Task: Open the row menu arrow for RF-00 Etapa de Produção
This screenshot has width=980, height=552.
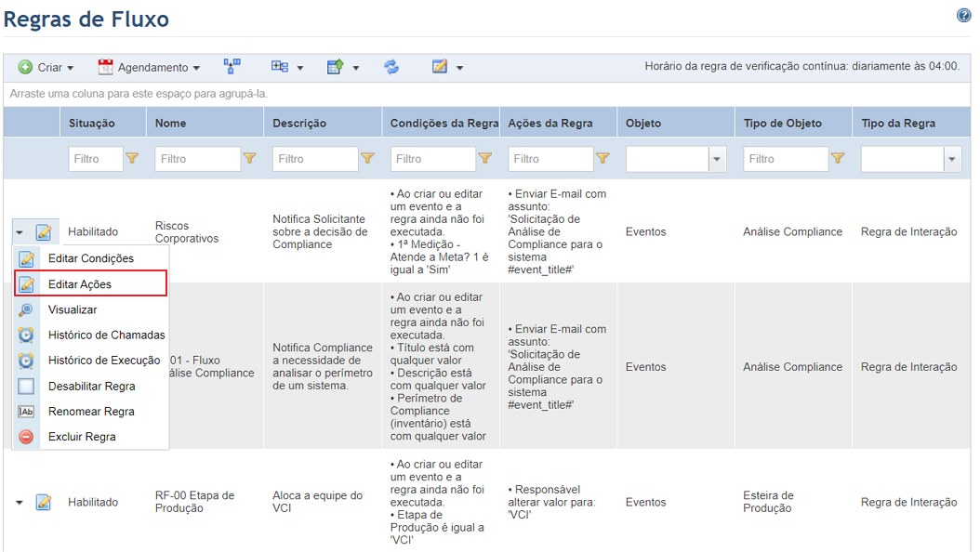Action: (20, 503)
